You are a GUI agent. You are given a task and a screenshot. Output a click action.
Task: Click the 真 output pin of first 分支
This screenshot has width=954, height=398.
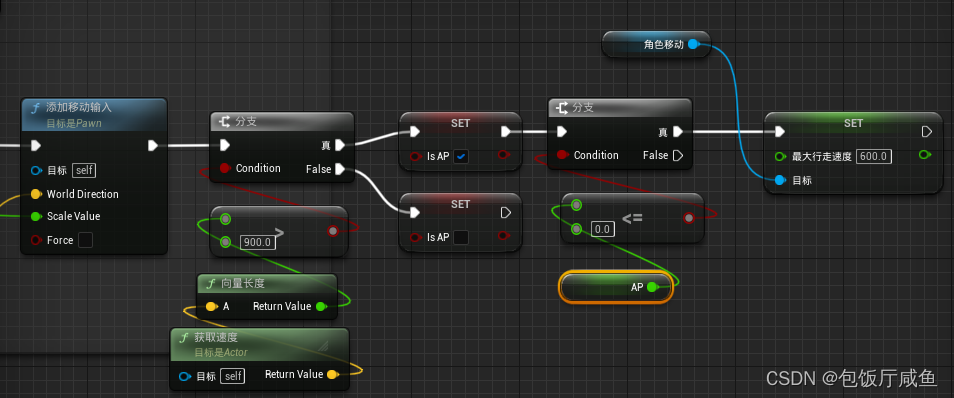tap(339, 145)
